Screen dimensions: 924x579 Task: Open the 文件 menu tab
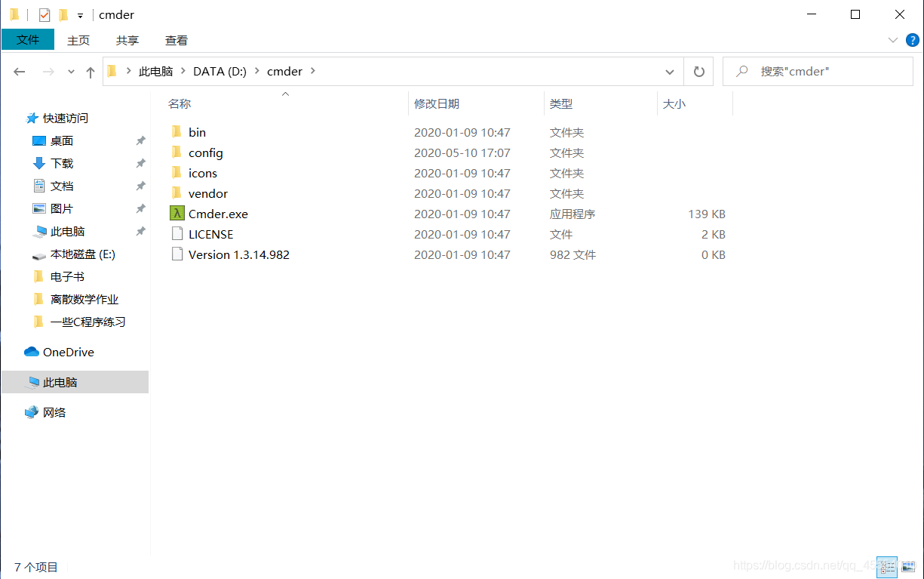click(28, 39)
